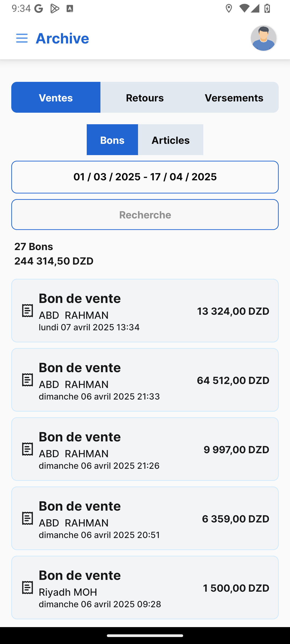Viewport: 290px width, 644px height.
Task: Open the Versements tab
Action: click(234, 97)
